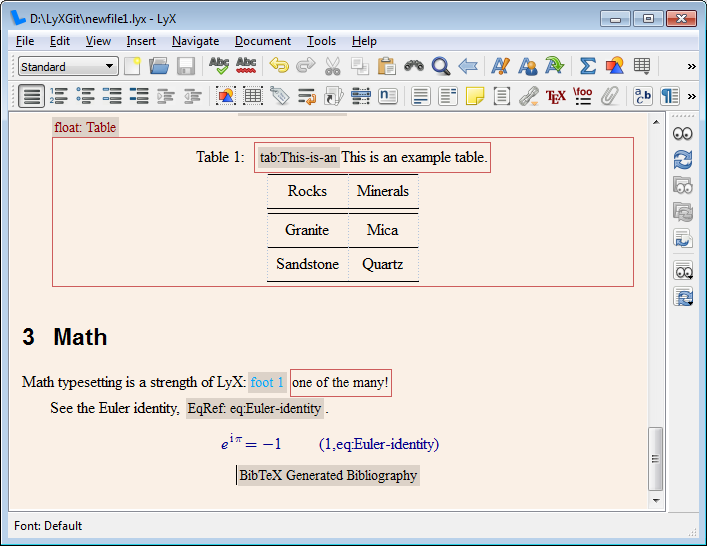Click the Save document floppy icon
Viewport: 707px width, 546px height.
pyautogui.click(x=186, y=66)
